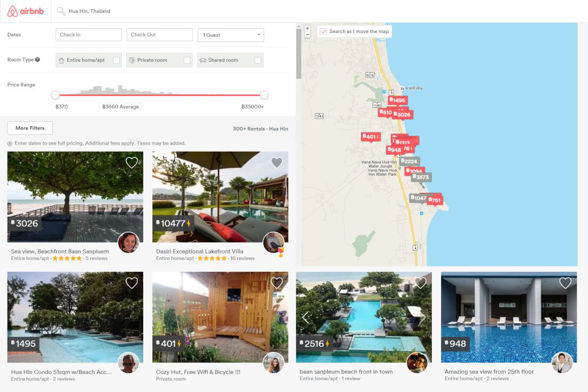
Task: Click the search magnifier icon
Action: (x=61, y=11)
